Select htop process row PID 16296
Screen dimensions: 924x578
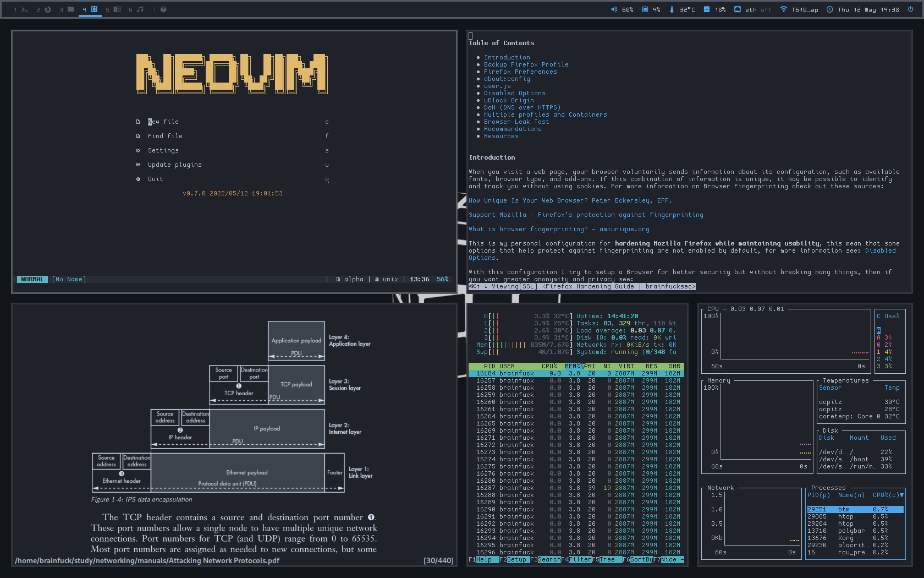pyautogui.click(x=576, y=552)
